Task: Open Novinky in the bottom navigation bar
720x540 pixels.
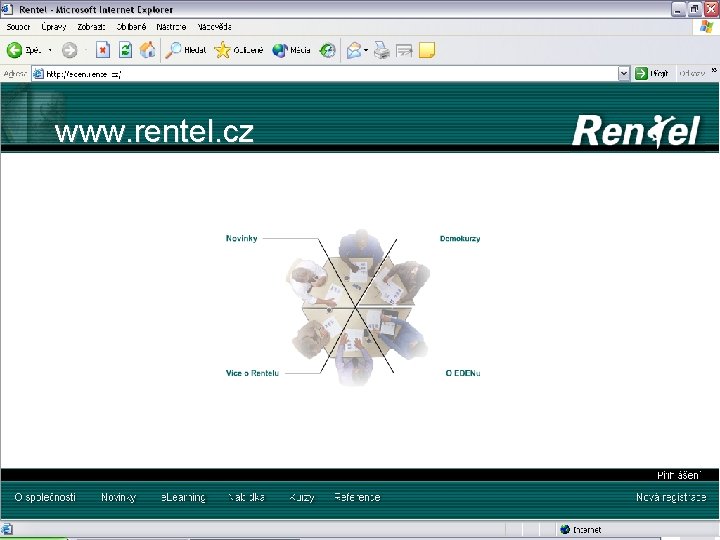Action: pos(118,497)
